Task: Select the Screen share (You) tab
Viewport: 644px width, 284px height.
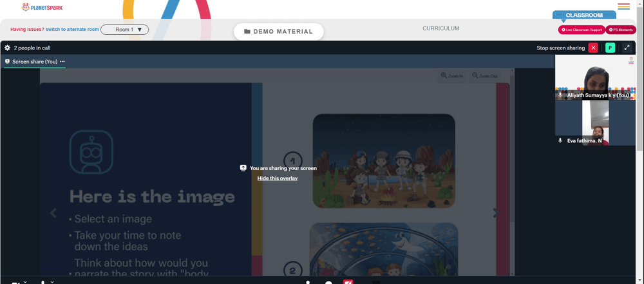Action: point(35,62)
